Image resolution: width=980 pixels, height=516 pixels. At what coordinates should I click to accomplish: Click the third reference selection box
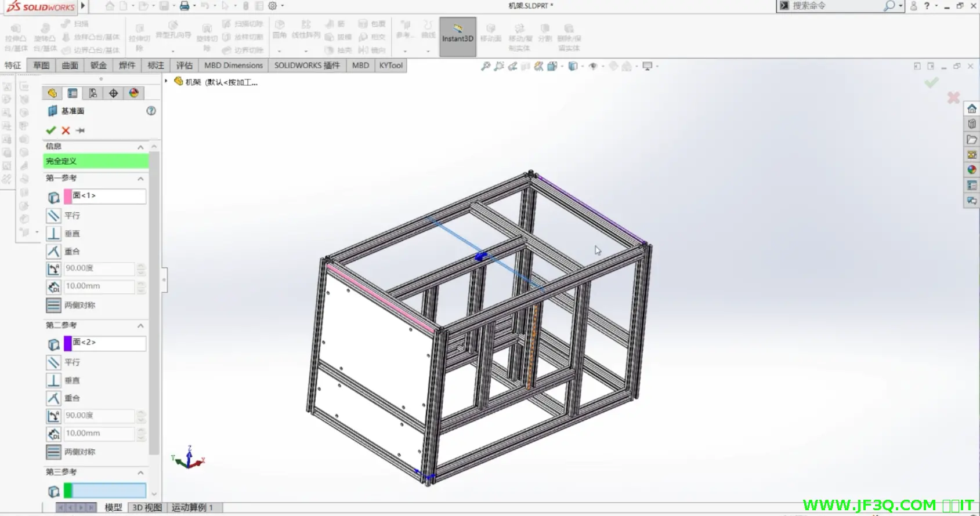(109, 491)
